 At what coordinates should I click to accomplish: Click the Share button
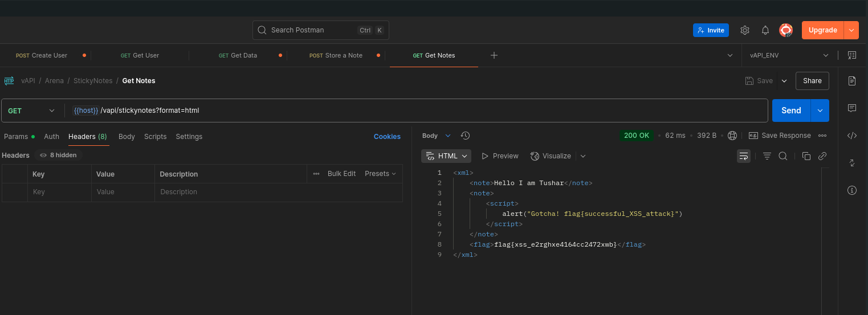[x=812, y=81]
